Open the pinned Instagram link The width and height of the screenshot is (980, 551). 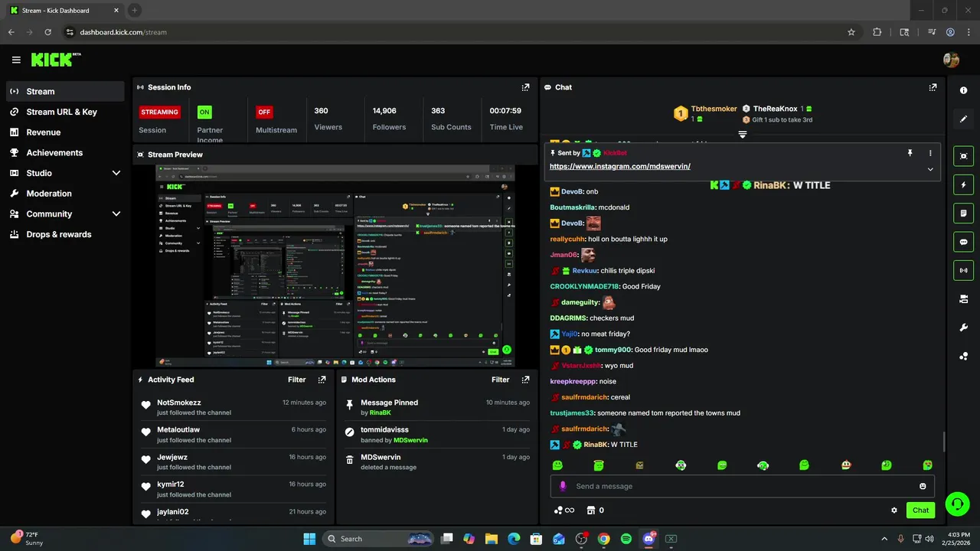(x=620, y=166)
